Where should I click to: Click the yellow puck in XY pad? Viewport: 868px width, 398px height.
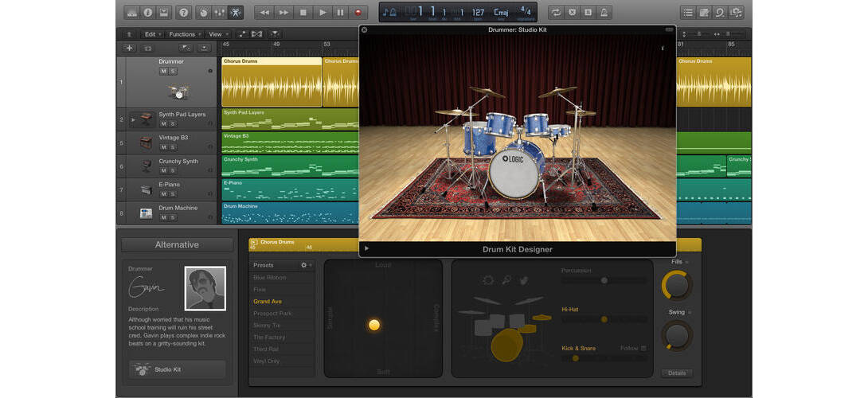[x=374, y=325]
